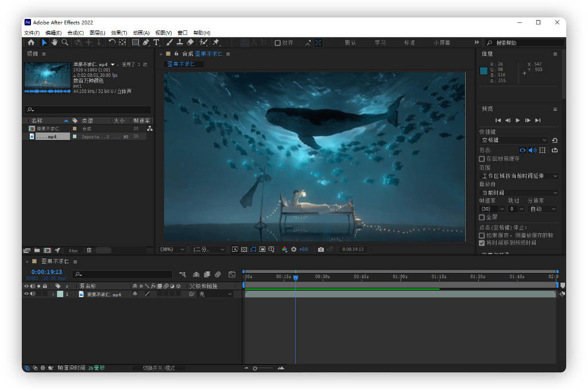
Task: Select the Hand tool in the toolbar
Action: [55, 42]
